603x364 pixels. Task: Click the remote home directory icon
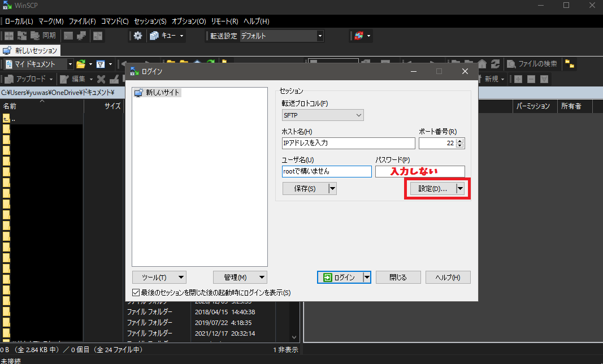tap(482, 64)
